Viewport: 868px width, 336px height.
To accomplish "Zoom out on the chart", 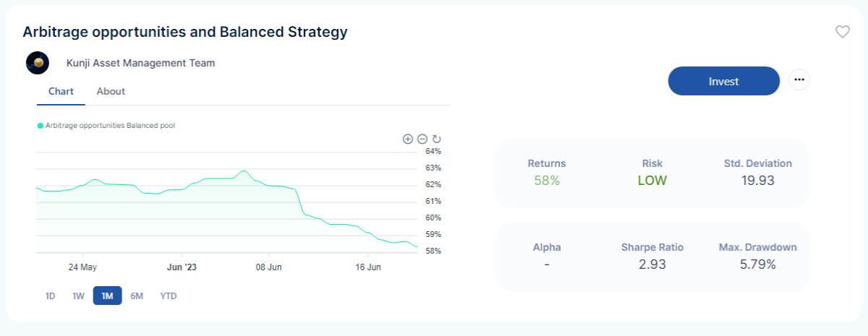I will 422,139.
